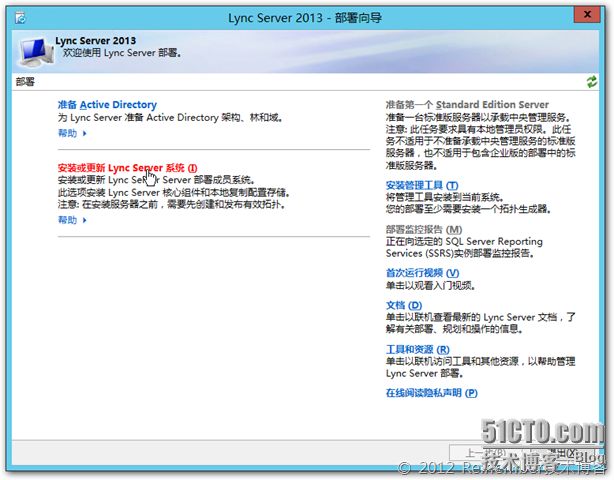614x480 pixels.
Task: Open the window system menu icon in title bar
Action: click(17, 15)
